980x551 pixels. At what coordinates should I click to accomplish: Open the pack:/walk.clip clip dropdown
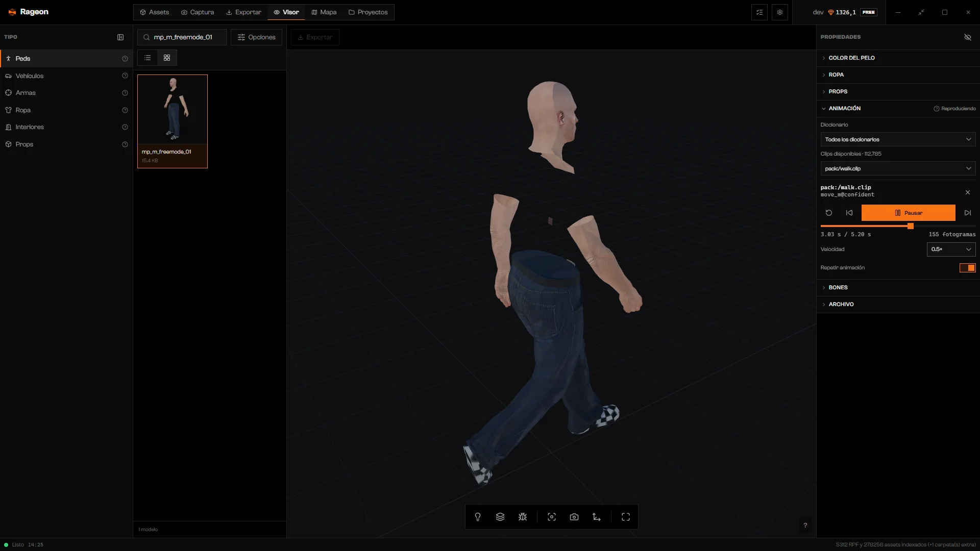click(x=898, y=168)
